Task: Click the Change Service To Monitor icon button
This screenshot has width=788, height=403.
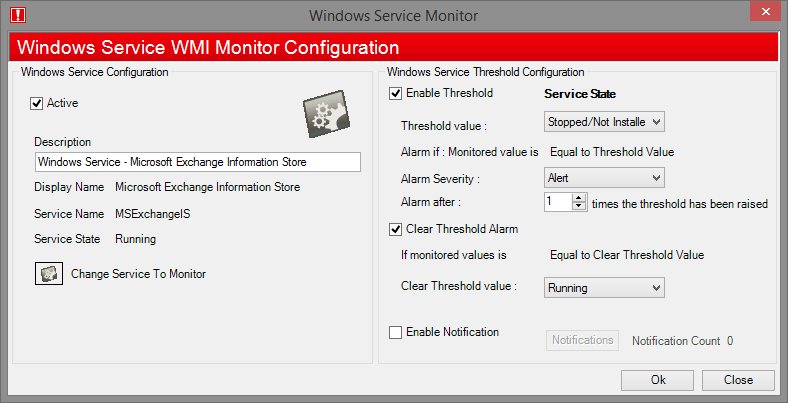Action: point(49,274)
